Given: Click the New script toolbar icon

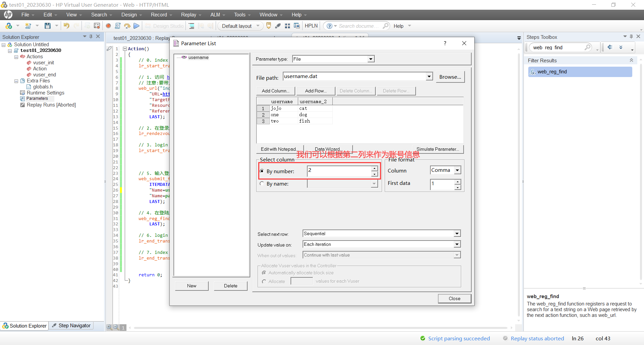Looking at the screenshot, I should tap(28, 26).
